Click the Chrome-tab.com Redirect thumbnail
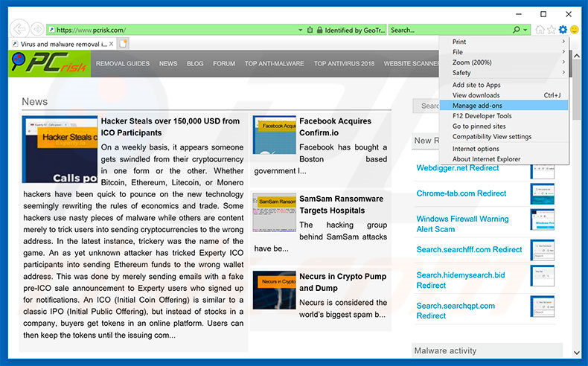This screenshot has height=366, width=588. coord(543,193)
